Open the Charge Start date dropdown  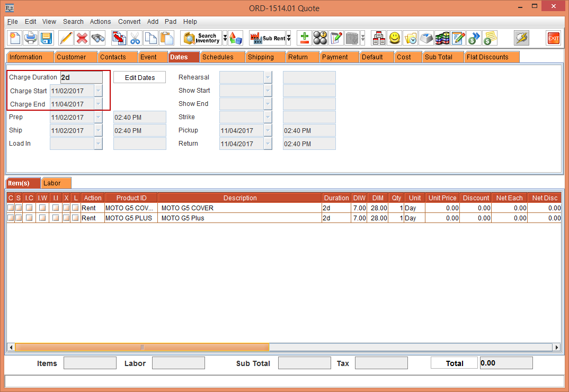98,91
